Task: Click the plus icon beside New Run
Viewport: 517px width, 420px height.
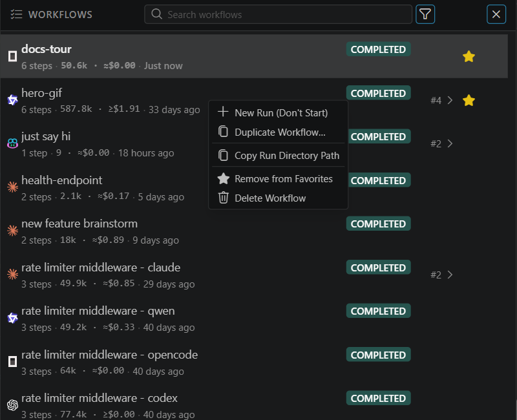Action: [223, 111]
